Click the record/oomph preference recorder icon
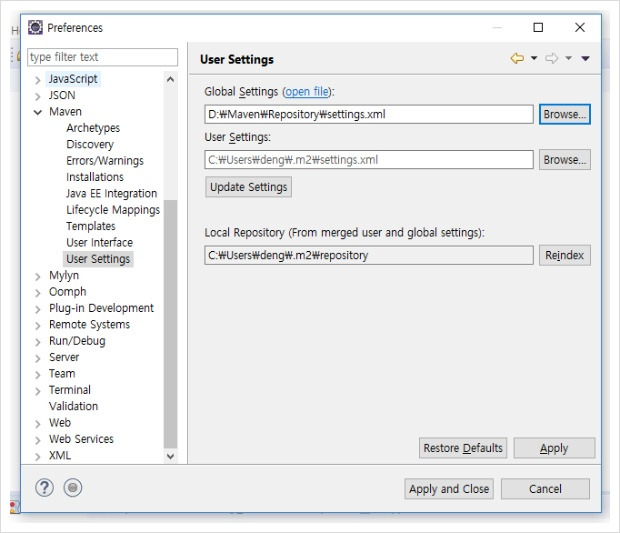This screenshot has height=533, width=620. [73, 488]
